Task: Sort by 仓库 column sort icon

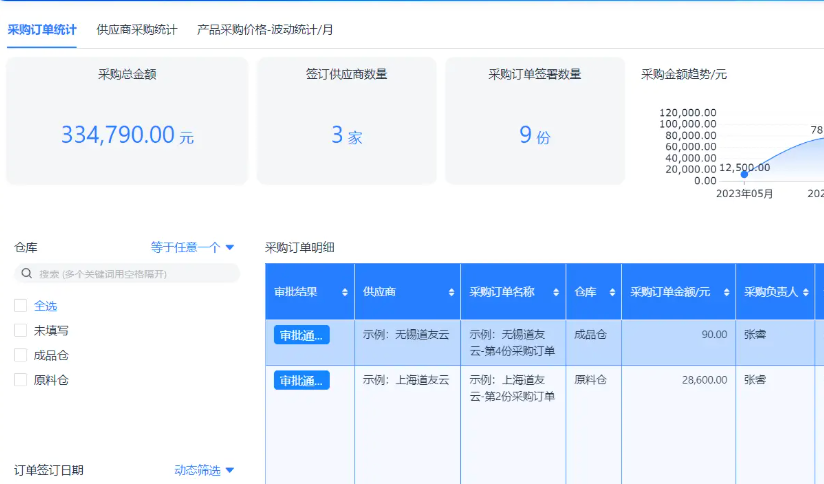Action: pyautogui.click(x=611, y=292)
